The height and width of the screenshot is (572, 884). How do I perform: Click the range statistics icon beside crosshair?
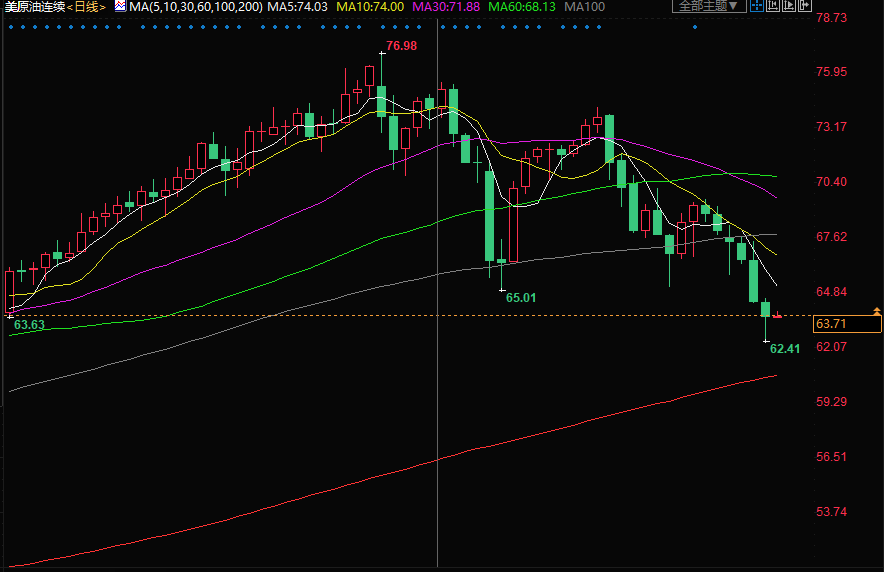click(773, 6)
